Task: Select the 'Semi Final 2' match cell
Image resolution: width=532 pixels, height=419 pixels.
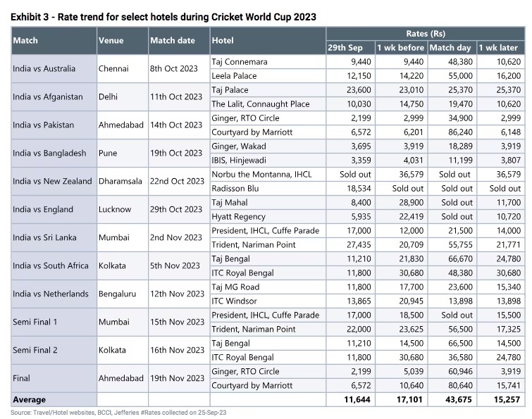Action: (54, 350)
